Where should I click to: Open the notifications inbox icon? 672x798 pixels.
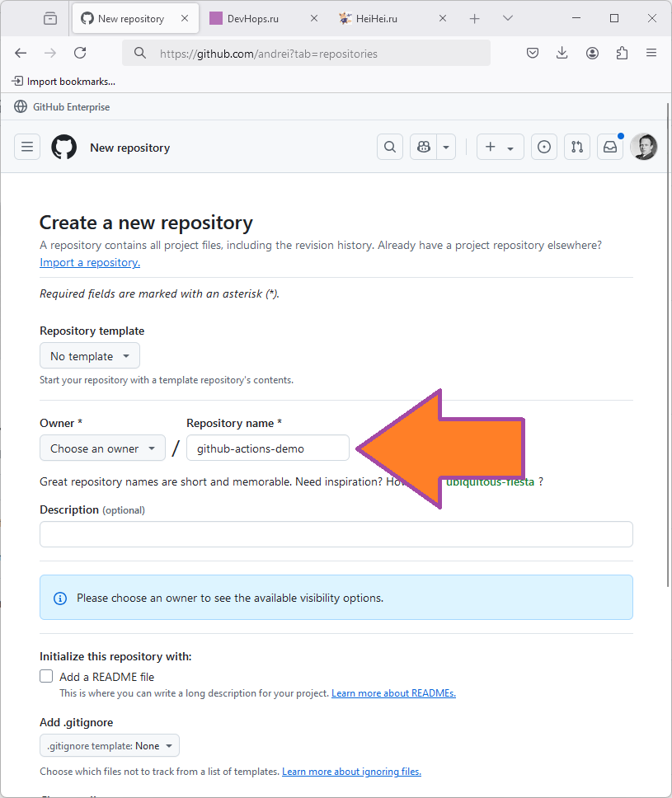[x=610, y=147]
